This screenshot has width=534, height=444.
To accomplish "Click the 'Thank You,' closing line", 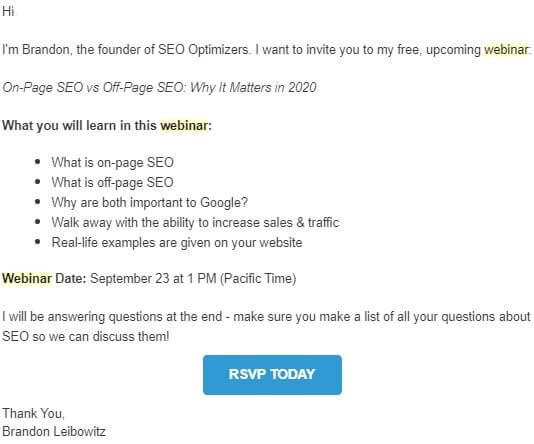I will point(33,413).
